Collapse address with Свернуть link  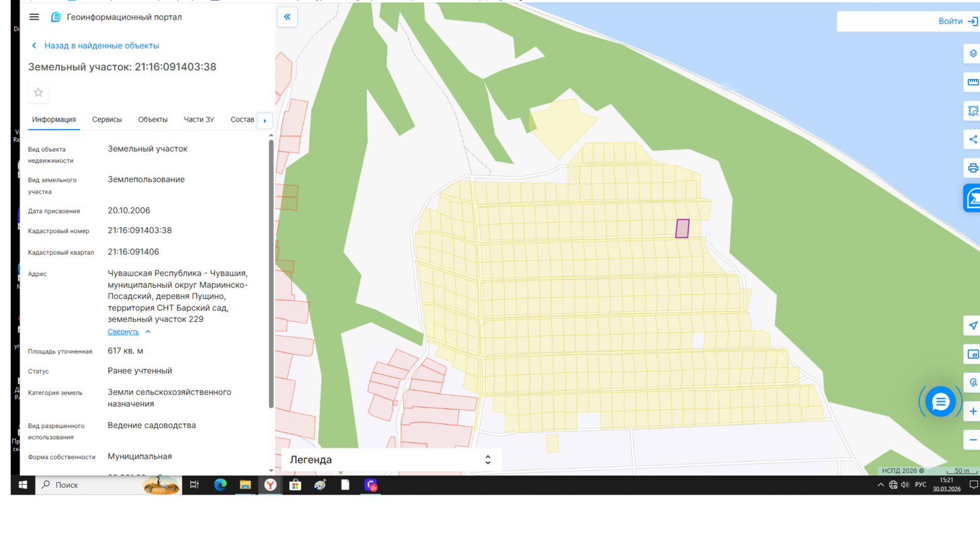click(124, 332)
